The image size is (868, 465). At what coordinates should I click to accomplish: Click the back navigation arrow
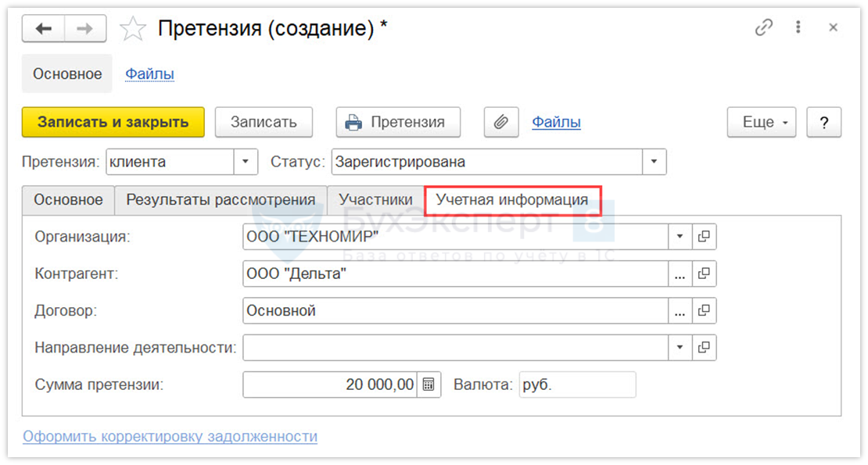click(x=43, y=29)
